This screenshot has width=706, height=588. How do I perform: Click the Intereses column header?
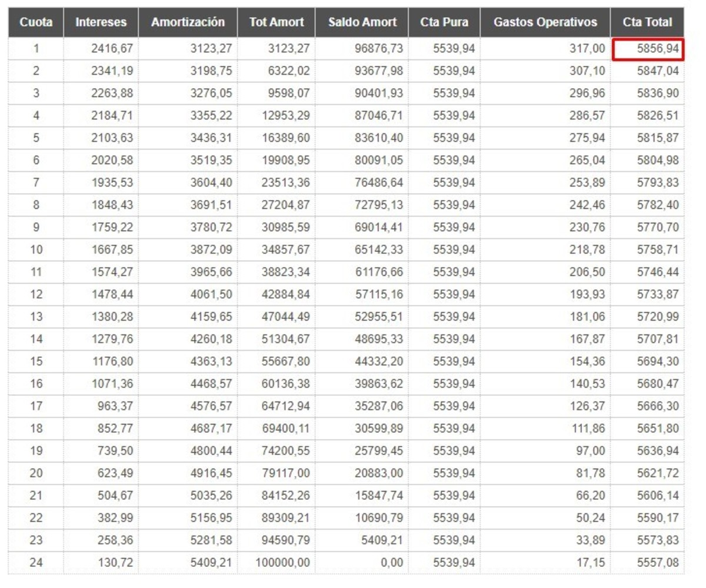(x=101, y=22)
